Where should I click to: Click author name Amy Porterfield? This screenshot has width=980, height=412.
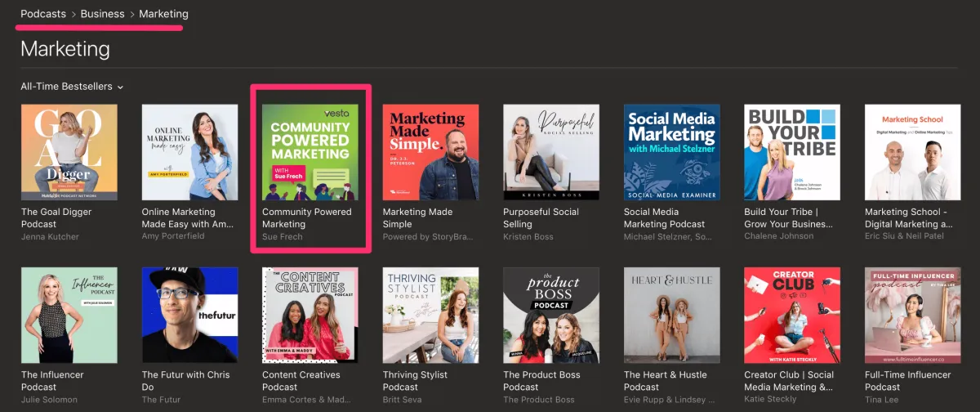[x=173, y=236]
